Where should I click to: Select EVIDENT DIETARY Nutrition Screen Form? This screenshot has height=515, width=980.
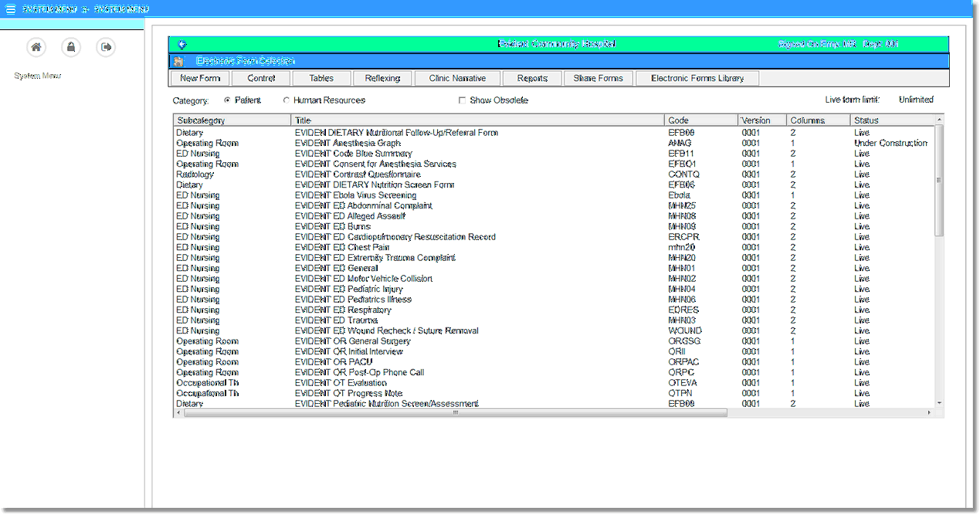pos(554,185)
